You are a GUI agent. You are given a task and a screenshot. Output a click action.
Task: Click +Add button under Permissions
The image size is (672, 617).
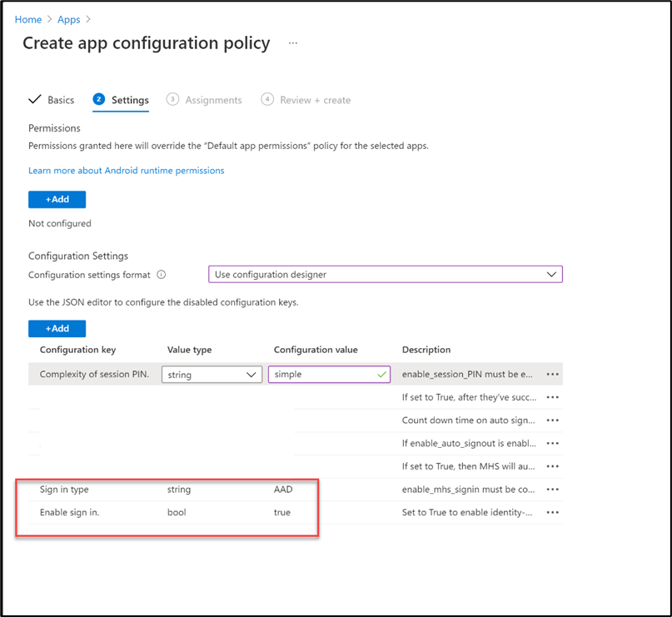57,200
